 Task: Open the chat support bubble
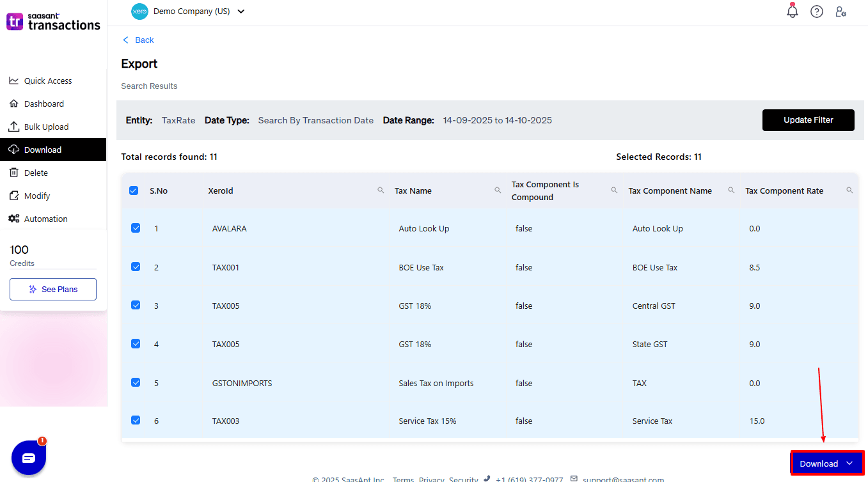coord(29,458)
